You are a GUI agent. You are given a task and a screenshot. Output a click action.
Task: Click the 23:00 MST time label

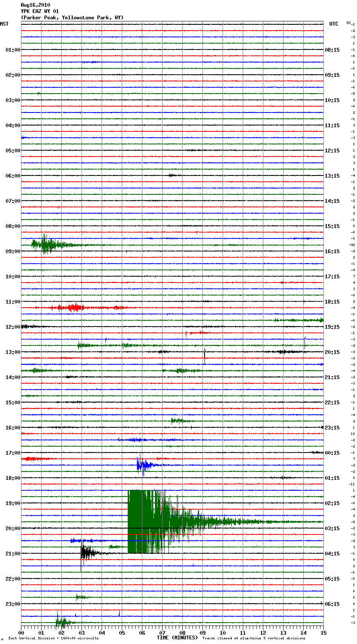(13, 604)
